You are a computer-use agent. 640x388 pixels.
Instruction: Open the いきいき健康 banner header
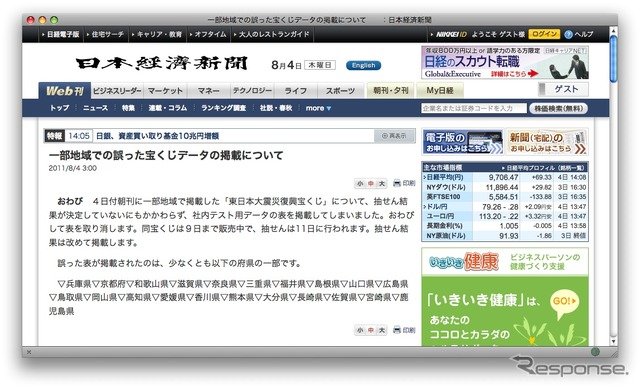[x=505, y=262]
